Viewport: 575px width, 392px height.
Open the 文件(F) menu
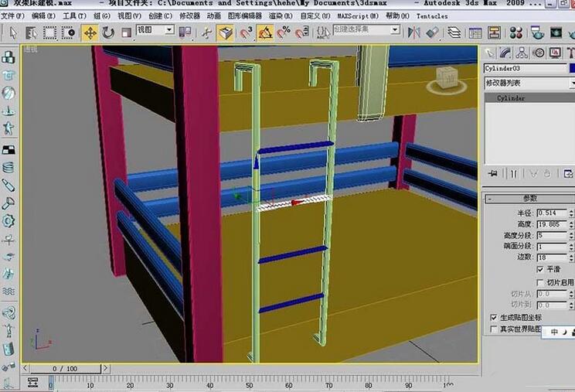tap(12, 15)
